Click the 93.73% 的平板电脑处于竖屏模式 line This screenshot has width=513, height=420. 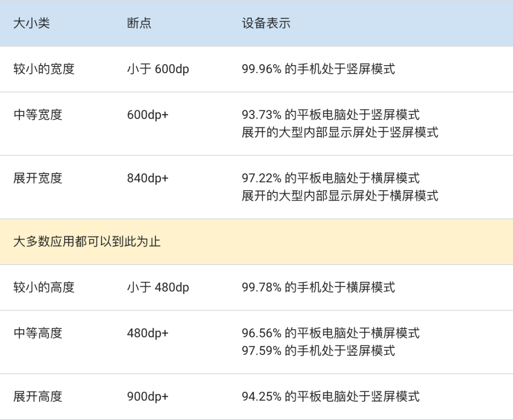point(331,115)
